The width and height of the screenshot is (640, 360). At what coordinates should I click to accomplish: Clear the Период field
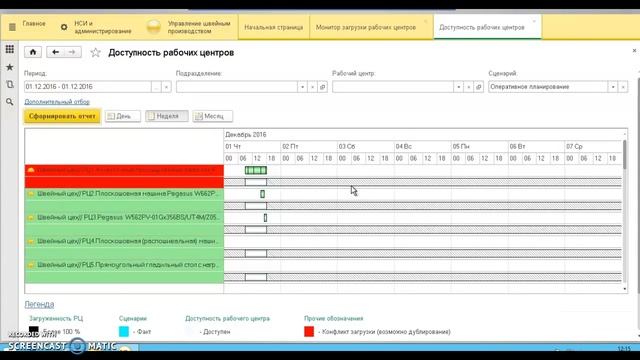click(x=166, y=87)
